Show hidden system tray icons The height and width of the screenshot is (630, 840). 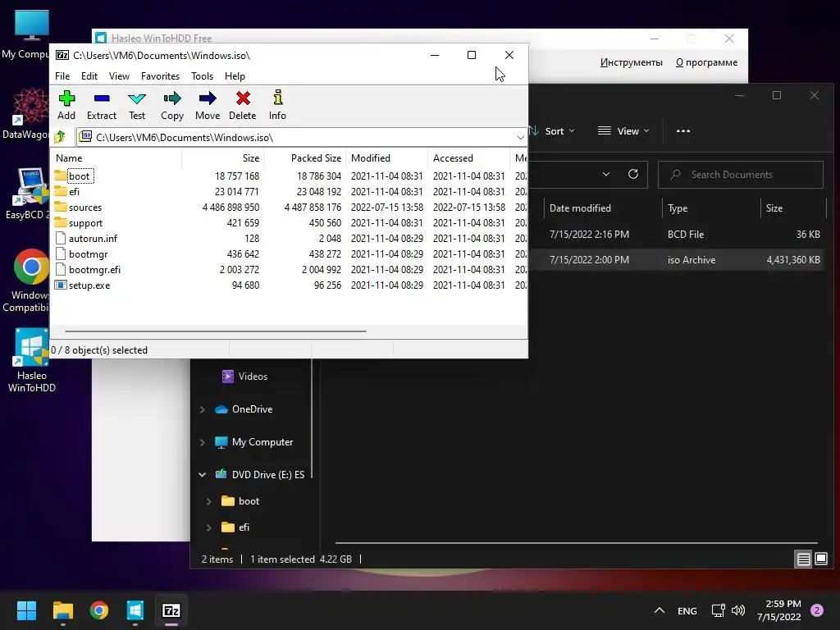tap(660, 610)
